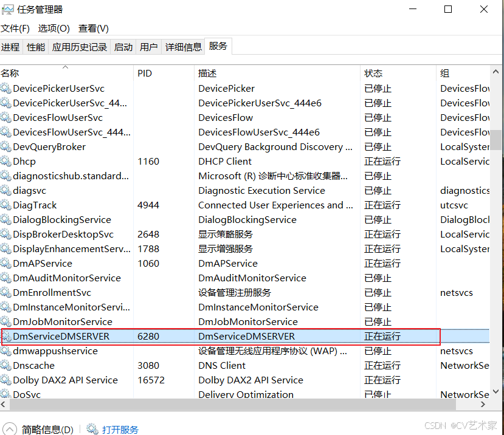Click the Task Manager title bar icon
The width and height of the screenshot is (504, 435).
click(7, 10)
